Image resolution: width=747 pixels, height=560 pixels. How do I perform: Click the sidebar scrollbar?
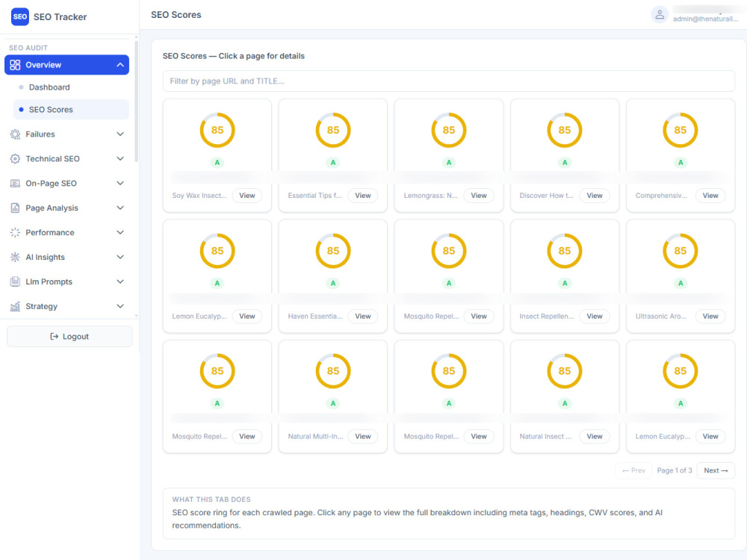[x=136, y=101]
